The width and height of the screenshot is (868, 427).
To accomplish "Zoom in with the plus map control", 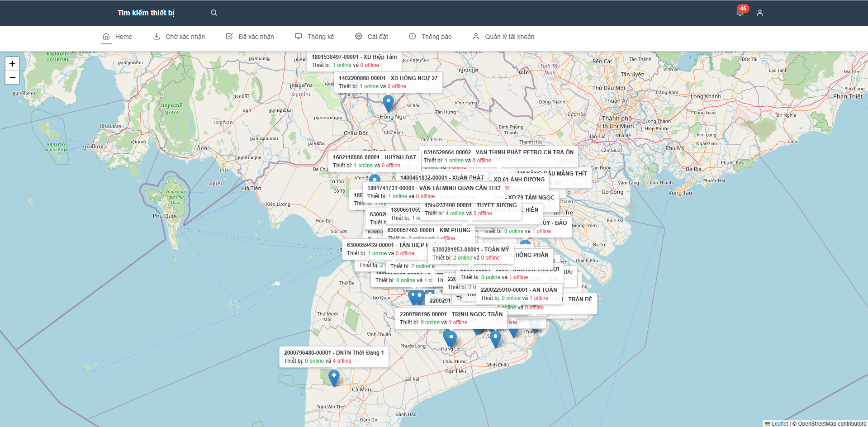I will 12,64.
